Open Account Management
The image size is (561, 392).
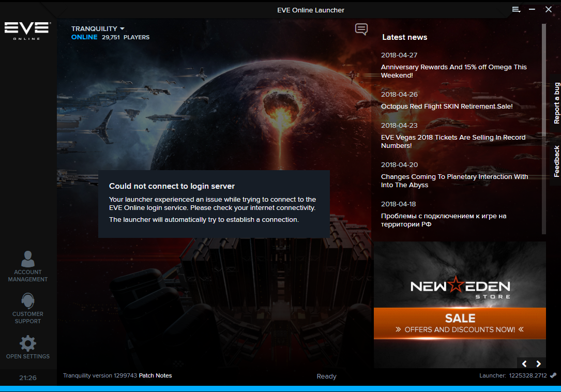tap(27, 266)
